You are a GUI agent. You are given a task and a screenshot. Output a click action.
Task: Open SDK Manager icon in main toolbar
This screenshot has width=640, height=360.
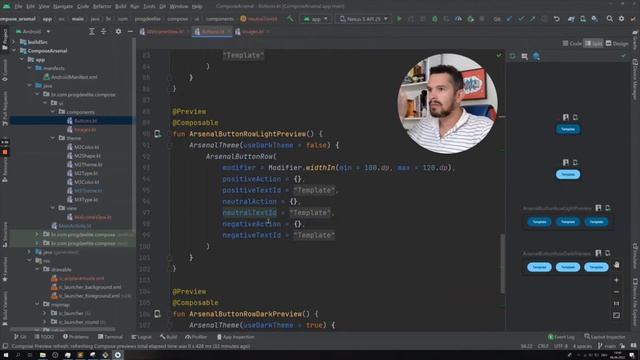coord(595,19)
